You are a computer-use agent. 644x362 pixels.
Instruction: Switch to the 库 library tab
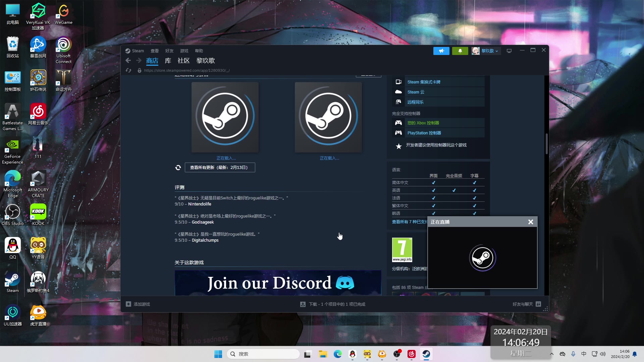click(168, 61)
